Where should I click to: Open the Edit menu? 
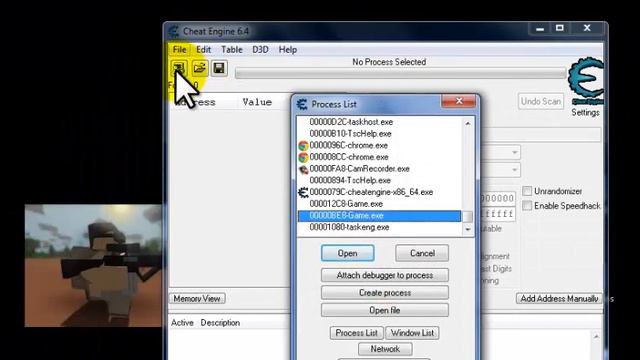[203, 50]
